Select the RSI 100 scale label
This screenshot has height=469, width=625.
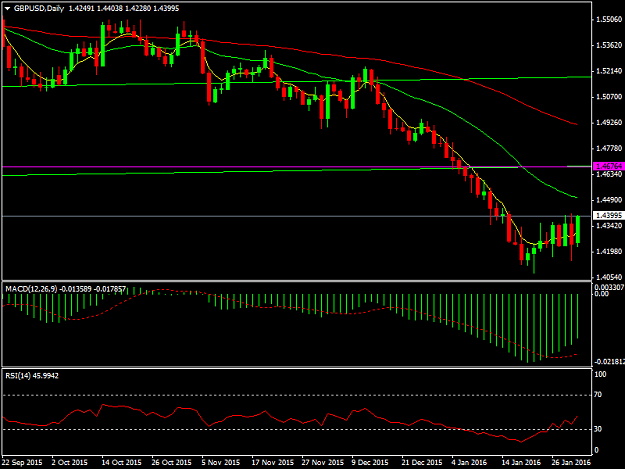(x=600, y=375)
